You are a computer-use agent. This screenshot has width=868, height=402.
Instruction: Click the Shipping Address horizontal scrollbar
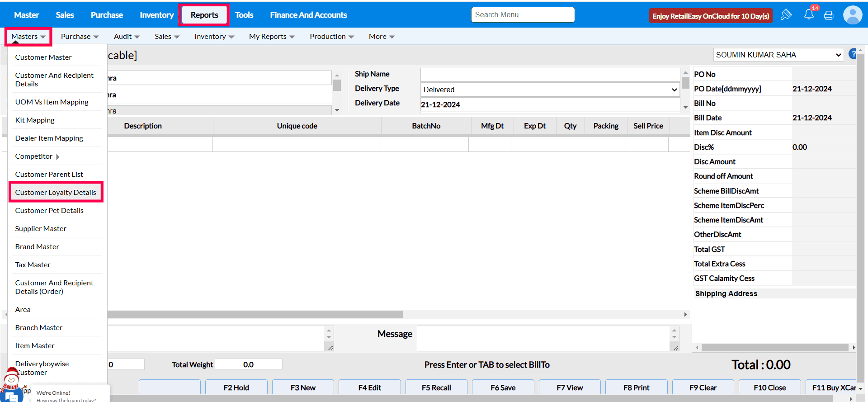[775, 347]
